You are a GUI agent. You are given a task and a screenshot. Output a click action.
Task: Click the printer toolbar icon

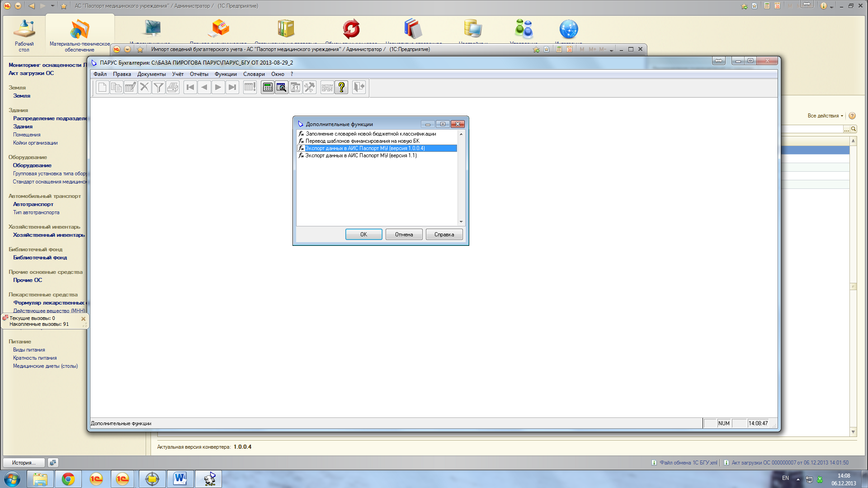coord(173,87)
